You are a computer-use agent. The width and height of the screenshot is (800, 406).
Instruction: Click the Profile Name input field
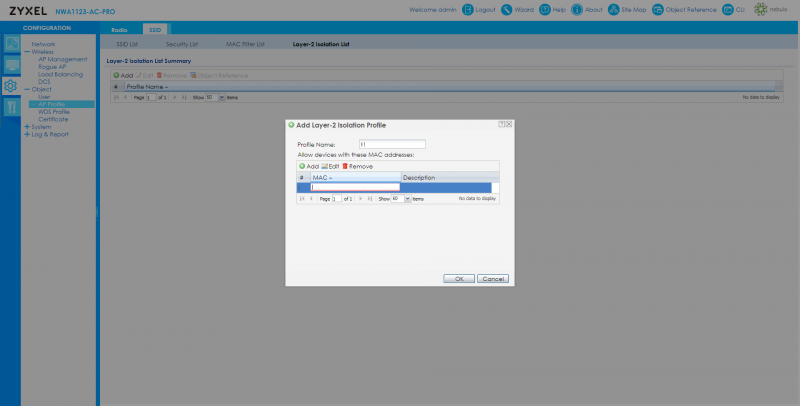click(x=392, y=144)
